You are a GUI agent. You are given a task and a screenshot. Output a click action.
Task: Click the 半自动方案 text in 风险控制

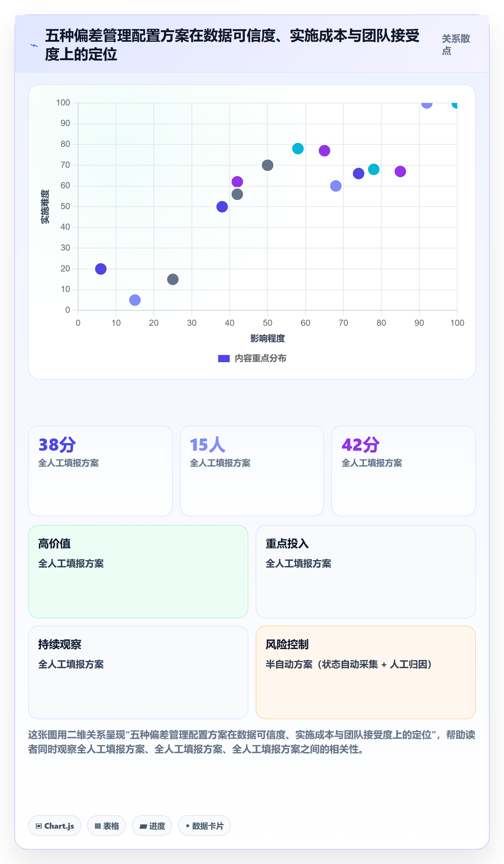click(349, 664)
